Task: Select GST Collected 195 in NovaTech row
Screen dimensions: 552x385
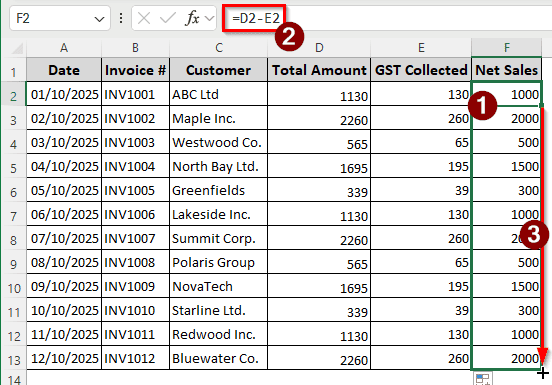Action: tap(421, 286)
